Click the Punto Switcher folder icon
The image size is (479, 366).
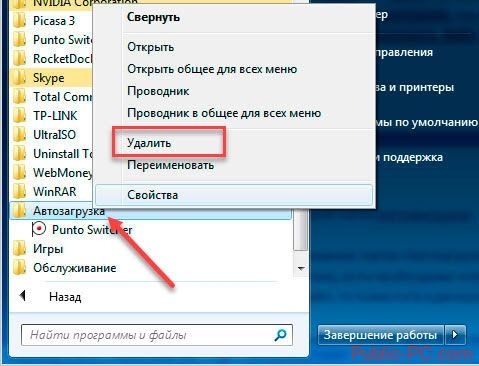click(19, 40)
